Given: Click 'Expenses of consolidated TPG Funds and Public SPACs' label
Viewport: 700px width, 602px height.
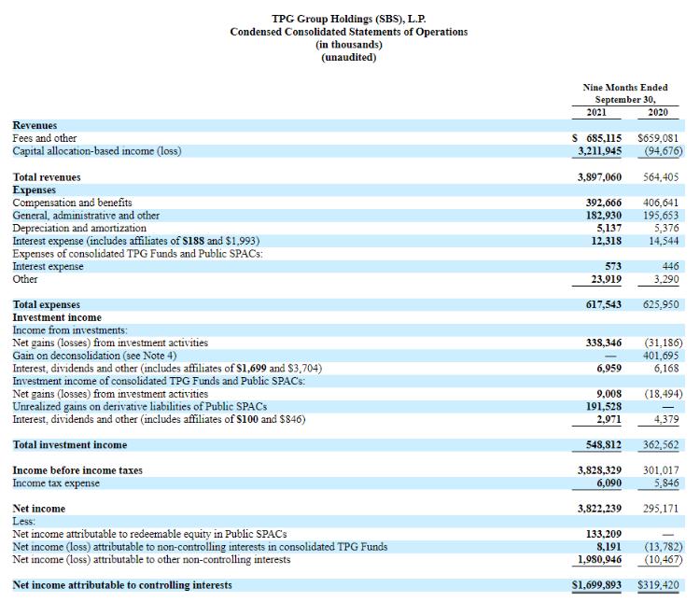Looking at the screenshot, I should (138, 254).
